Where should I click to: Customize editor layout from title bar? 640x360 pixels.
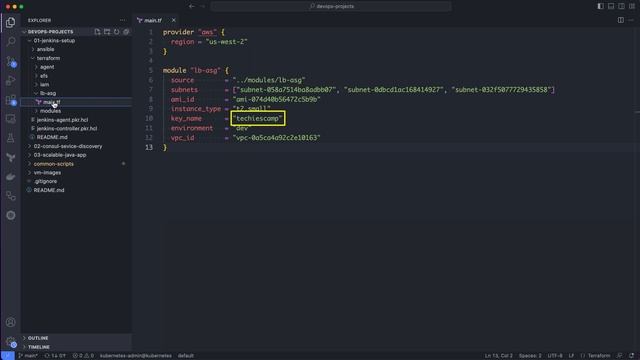[x=632, y=6]
